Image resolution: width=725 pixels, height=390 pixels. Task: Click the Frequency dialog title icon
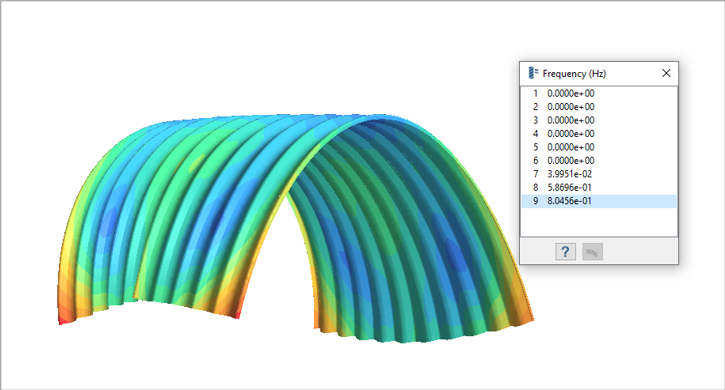pos(533,73)
